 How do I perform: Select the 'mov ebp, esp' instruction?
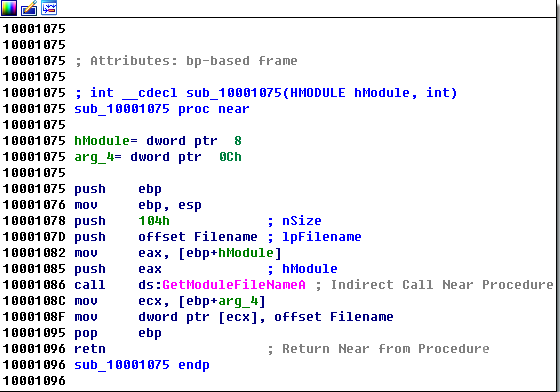(x=138, y=205)
